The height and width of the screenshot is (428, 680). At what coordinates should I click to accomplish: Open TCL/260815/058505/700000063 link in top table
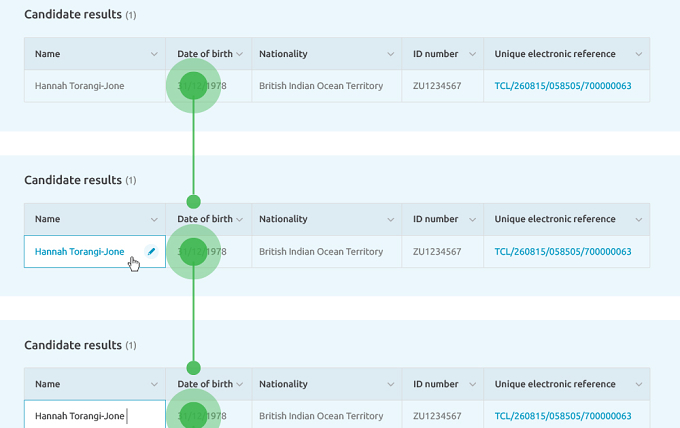pos(563,86)
